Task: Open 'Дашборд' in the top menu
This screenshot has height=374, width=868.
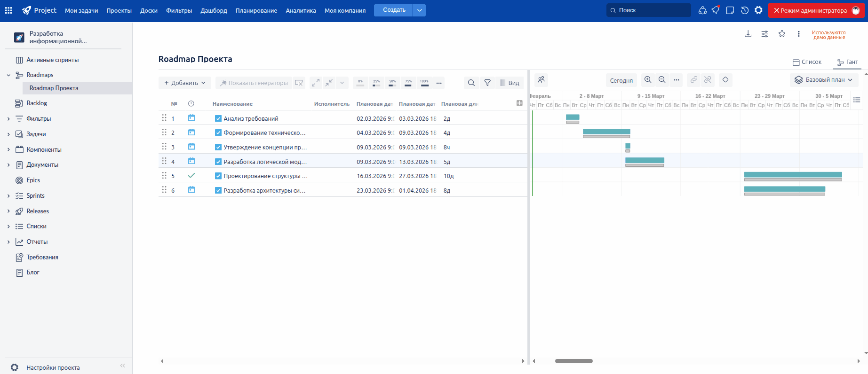Action: 214,10
